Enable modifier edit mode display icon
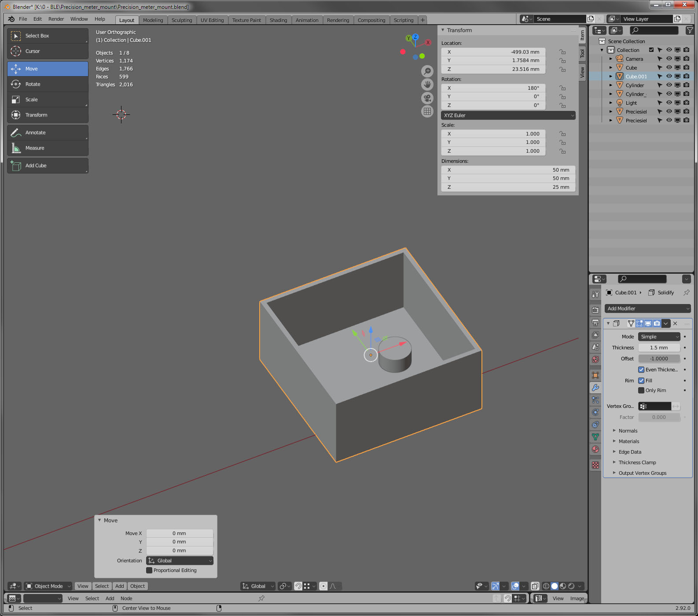Screen dimensions: 698x616 pyautogui.click(x=639, y=323)
